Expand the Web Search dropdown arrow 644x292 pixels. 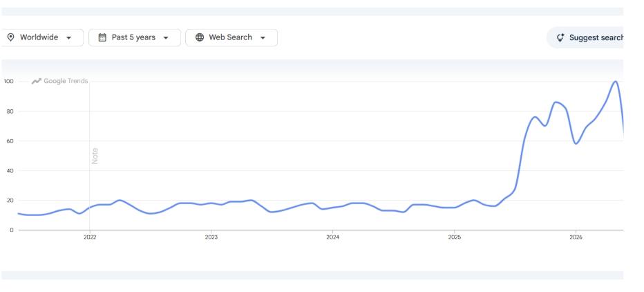pyautogui.click(x=263, y=38)
